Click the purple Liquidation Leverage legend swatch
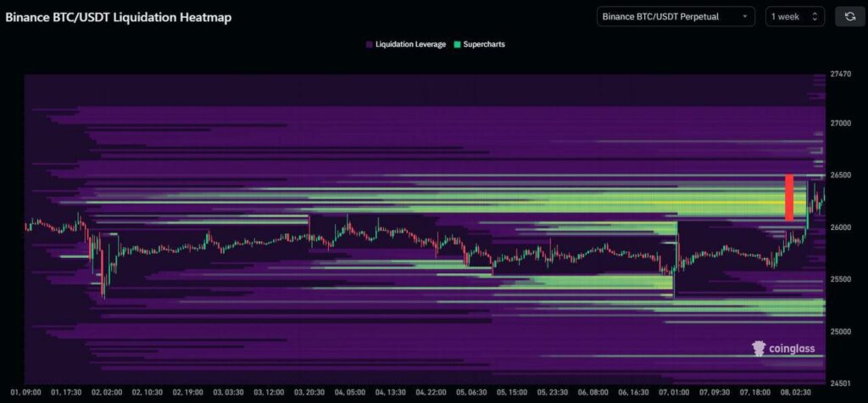 click(370, 44)
